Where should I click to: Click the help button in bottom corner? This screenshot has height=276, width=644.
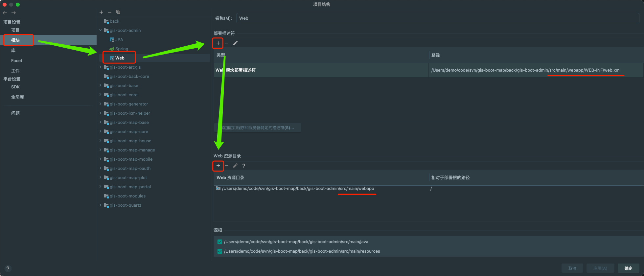coord(8,268)
